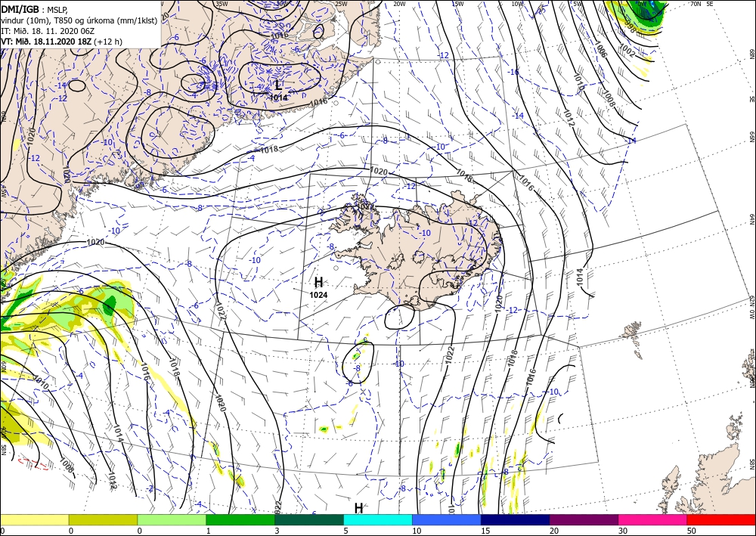Click the light yellow legend color swatch
The width and height of the screenshot is (756, 536).
point(34,519)
